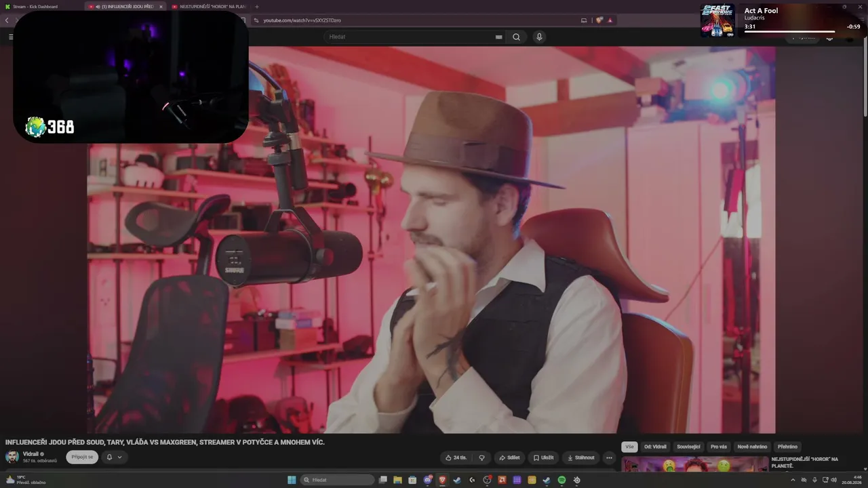
Task: Show hidden system tray icons
Action: (793, 480)
